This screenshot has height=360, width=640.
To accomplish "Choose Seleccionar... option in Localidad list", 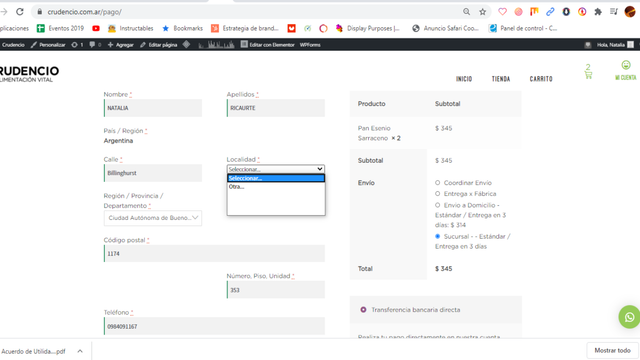I will tap(276, 178).
